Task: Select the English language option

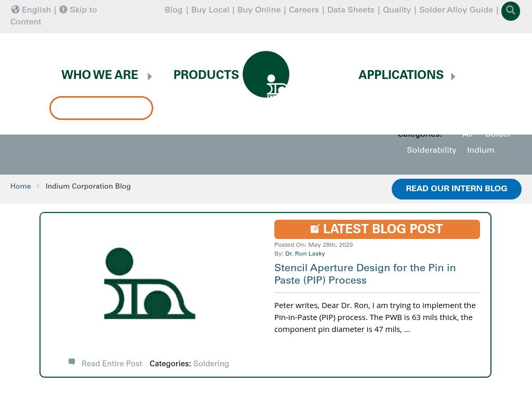Action: pyautogui.click(x=36, y=10)
